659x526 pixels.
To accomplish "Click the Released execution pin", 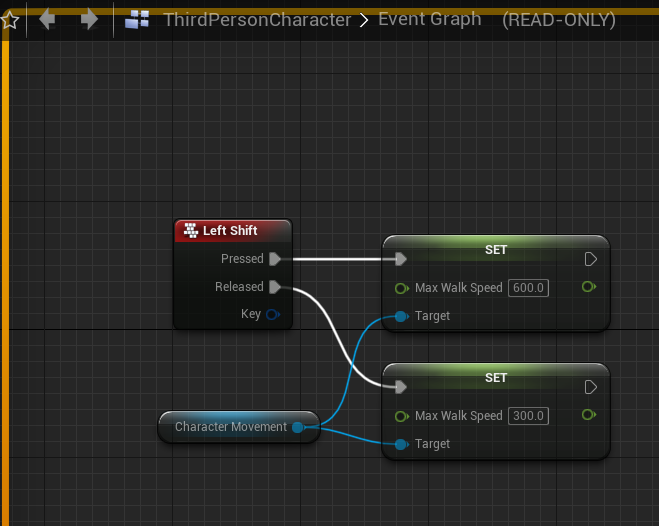I will [x=275, y=287].
